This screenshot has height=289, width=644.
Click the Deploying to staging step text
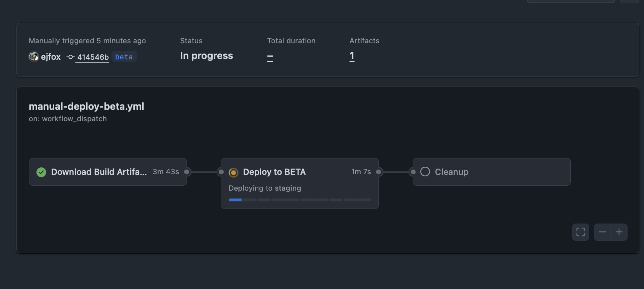(265, 188)
